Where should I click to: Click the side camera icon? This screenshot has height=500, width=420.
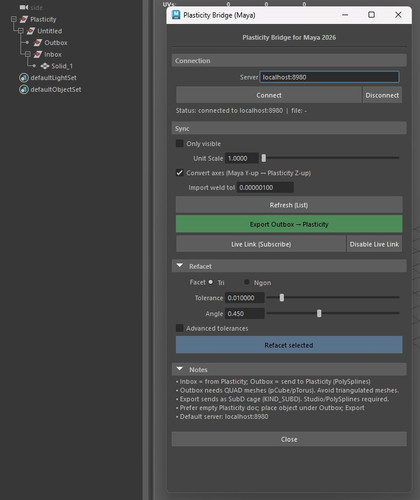pyautogui.click(x=24, y=7)
